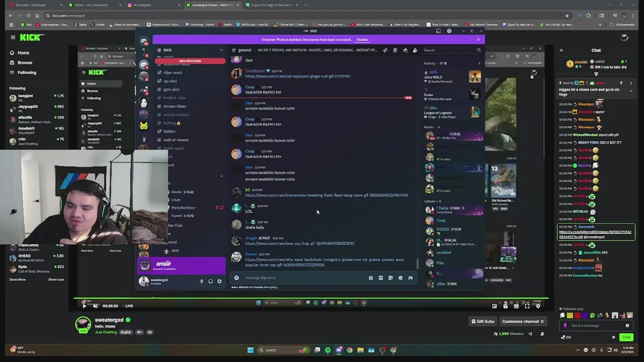Image resolution: width=644 pixels, height=362 pixels.
Task: Dismiss Streamer Mode banner with X
Action: pyautogui.click(x=478, y=39)
